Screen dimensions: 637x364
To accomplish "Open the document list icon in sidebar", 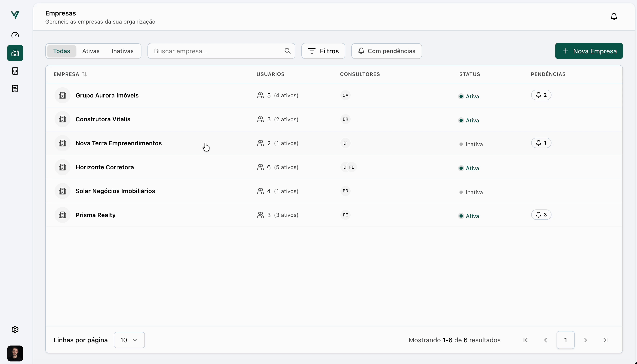I will [15, 89].
